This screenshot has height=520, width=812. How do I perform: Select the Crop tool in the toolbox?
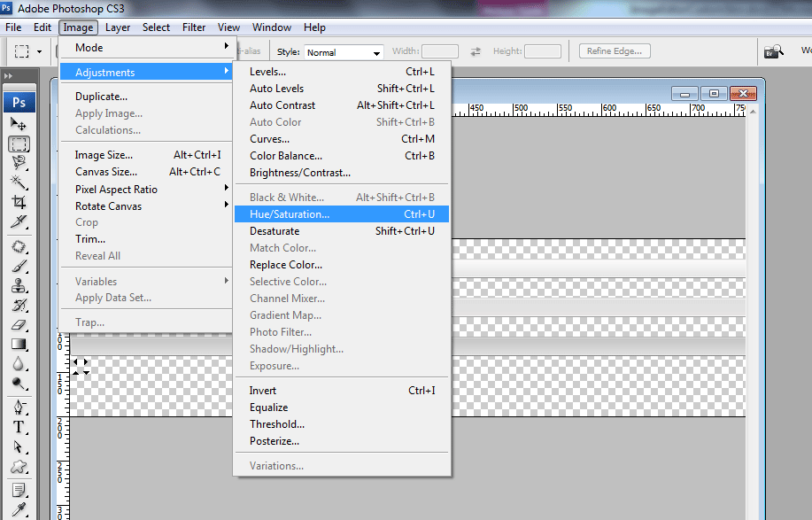coord(19,202)
